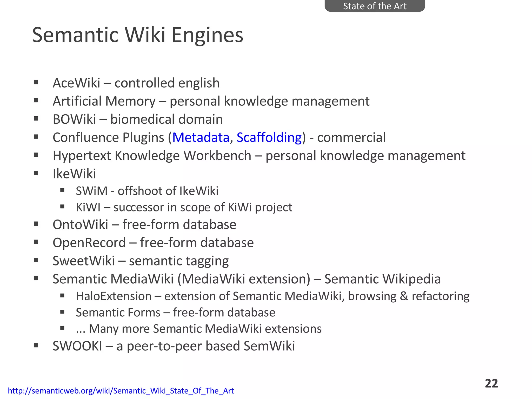Open the Scaffolding plugin link

pos(269,137)
